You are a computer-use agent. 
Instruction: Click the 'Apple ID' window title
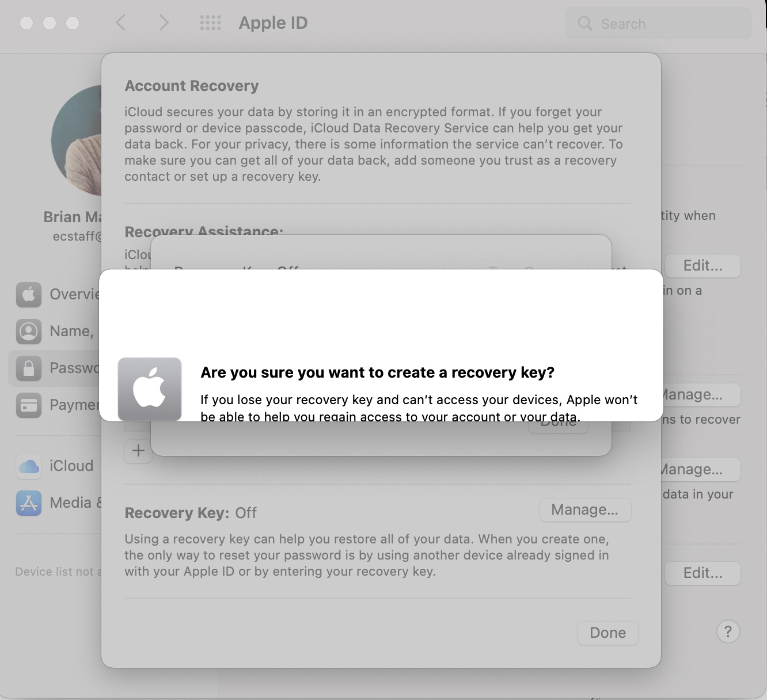pyautogui.click(x=273, y=23)
